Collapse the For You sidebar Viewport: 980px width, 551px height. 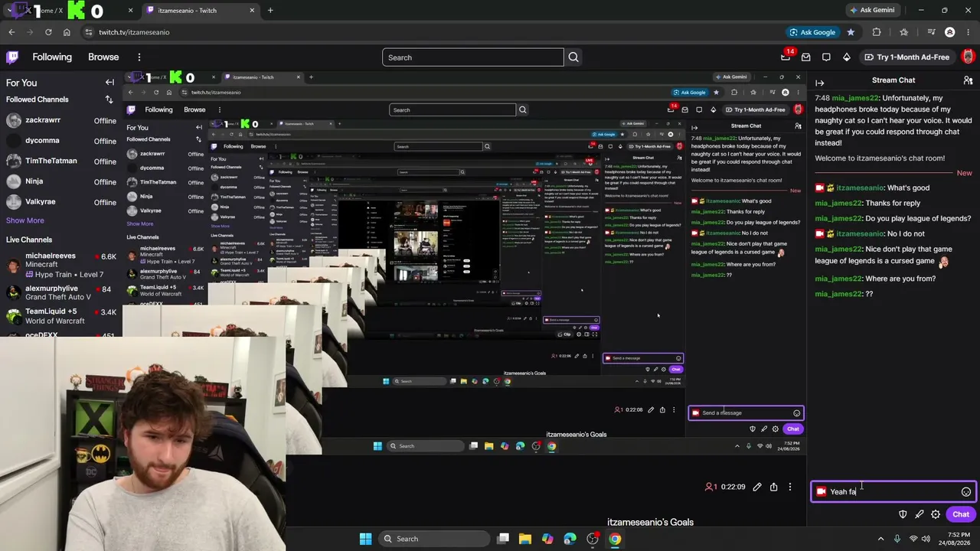coord(109,83)
